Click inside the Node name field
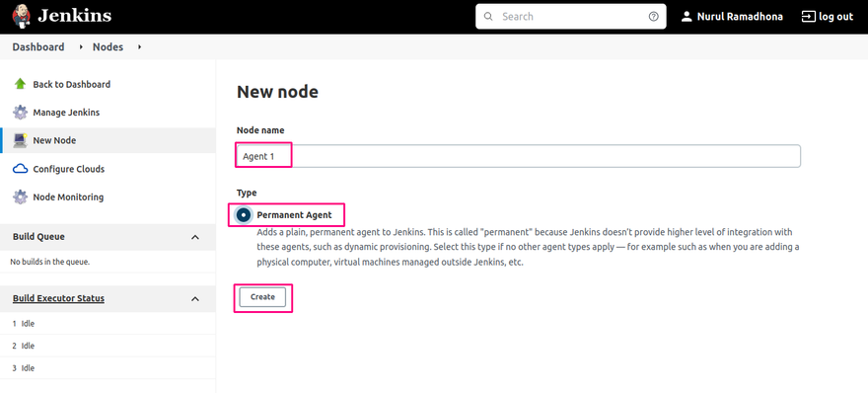868x393 pixels. tap(518, 156)
